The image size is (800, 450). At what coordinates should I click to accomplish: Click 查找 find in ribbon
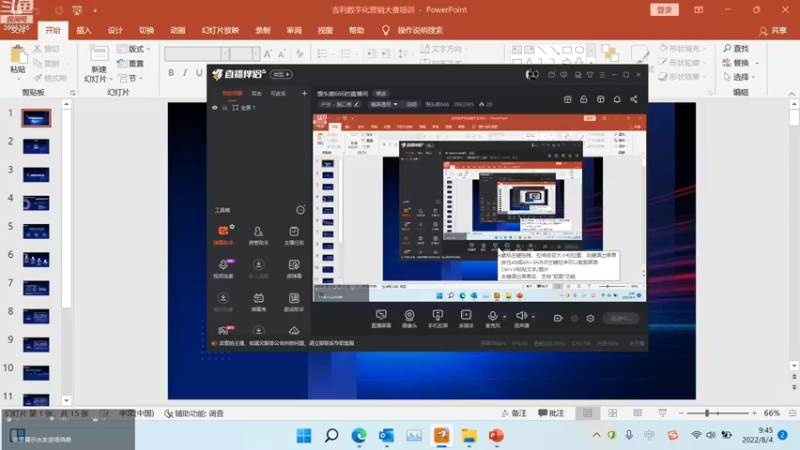[736, 48]
